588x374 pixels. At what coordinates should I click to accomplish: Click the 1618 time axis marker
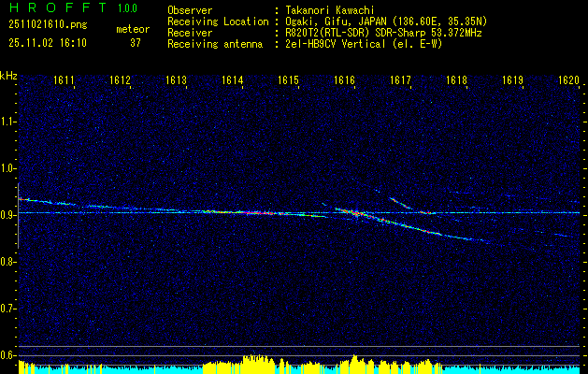pyautogui.click(x=456, y=81)
